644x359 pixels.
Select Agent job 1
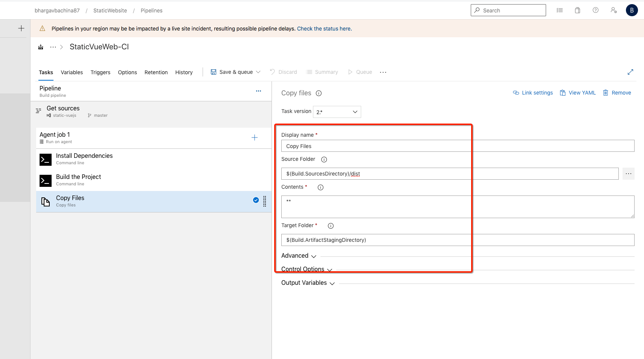[154, 138]
